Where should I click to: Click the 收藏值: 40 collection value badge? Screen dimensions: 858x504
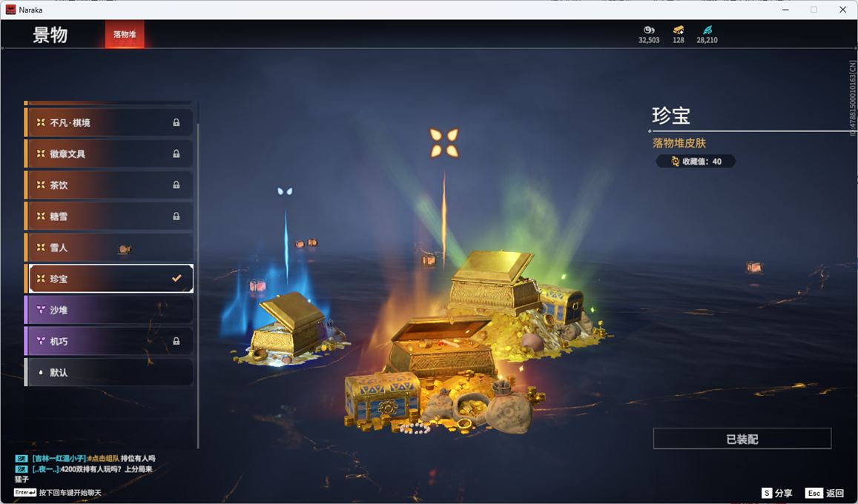[x=696, y=162]
